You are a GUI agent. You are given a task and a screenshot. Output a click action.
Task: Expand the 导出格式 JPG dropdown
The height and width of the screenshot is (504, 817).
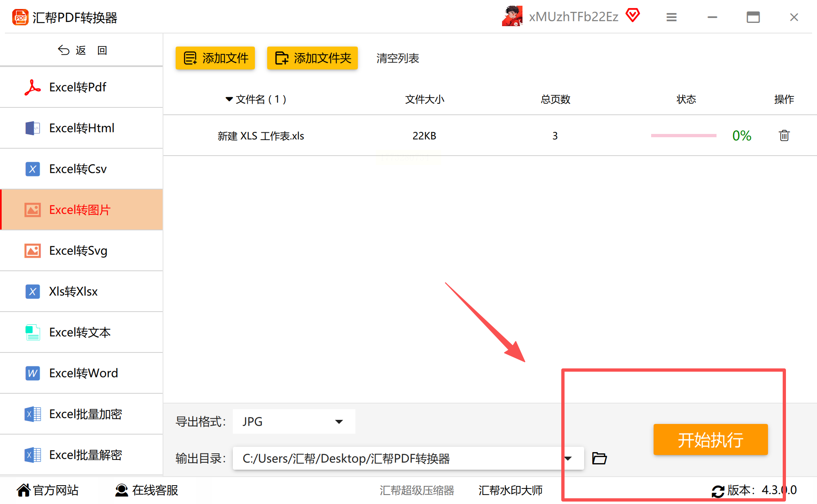pos(339,421)
